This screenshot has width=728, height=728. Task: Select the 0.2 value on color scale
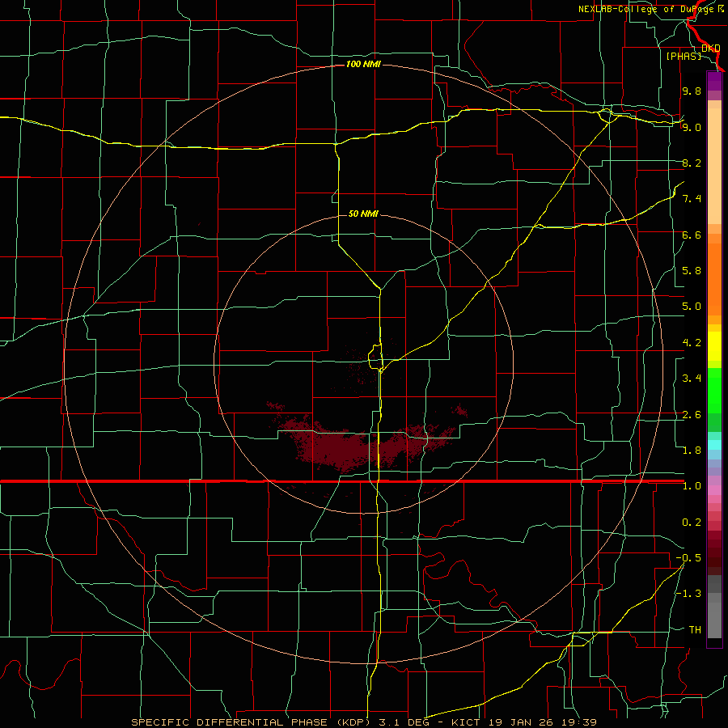pos(692,523)
